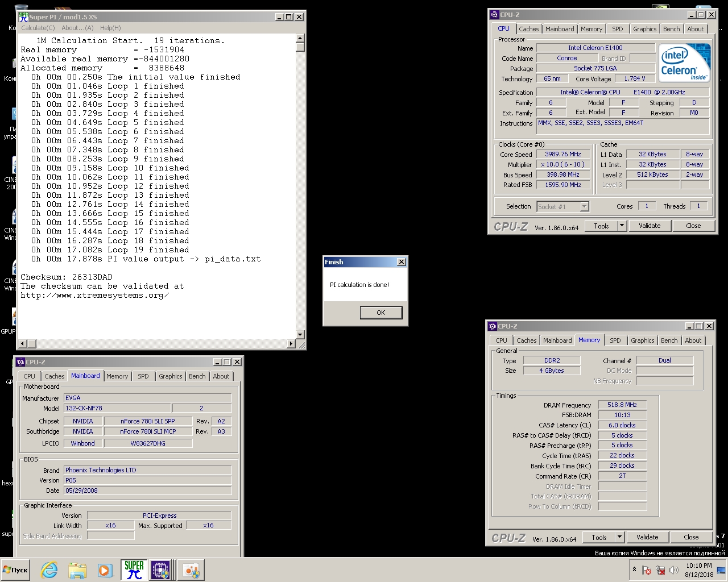This screenshot has height=582, width=728.
Task: Click chipset field nForce 780i SLI SPP
Action: point(148,421)
